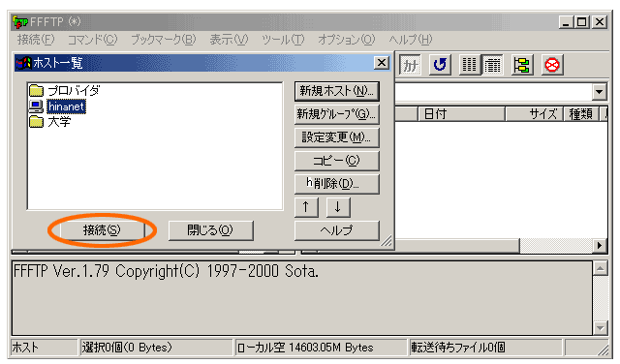Move host up with up arrow
620x364 pixels.
306,207
